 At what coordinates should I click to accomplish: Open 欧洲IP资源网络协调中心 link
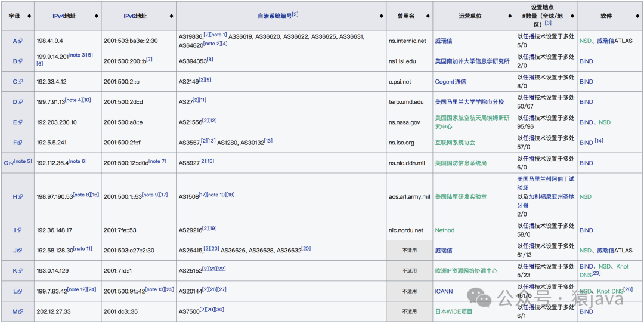466,271
